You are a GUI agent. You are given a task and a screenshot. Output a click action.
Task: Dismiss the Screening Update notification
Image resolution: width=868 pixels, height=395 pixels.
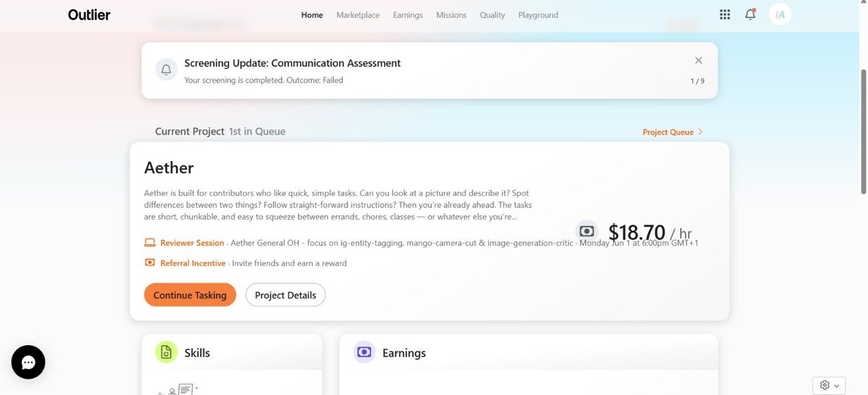[x=698, y=61]
